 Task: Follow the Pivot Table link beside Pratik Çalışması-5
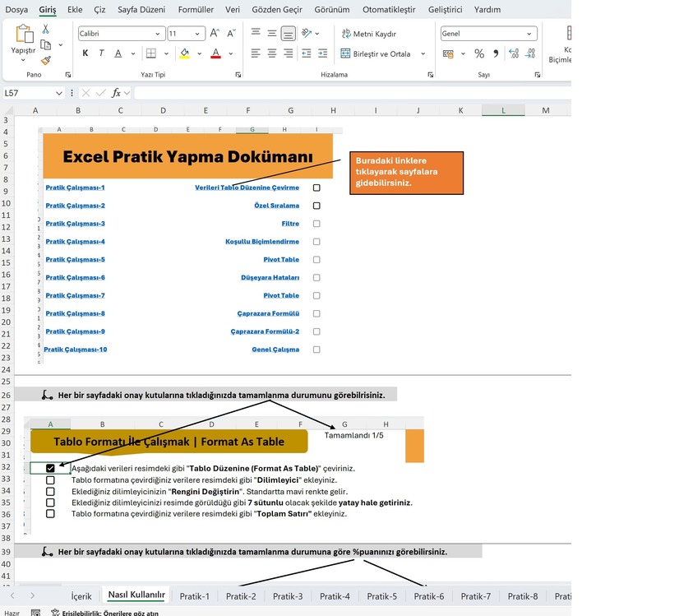tap(281, 260)
